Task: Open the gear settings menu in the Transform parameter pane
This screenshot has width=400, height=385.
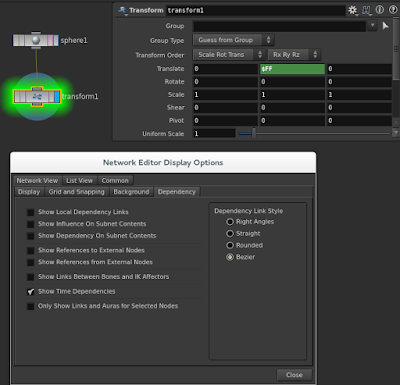Action: pos(353,10)
